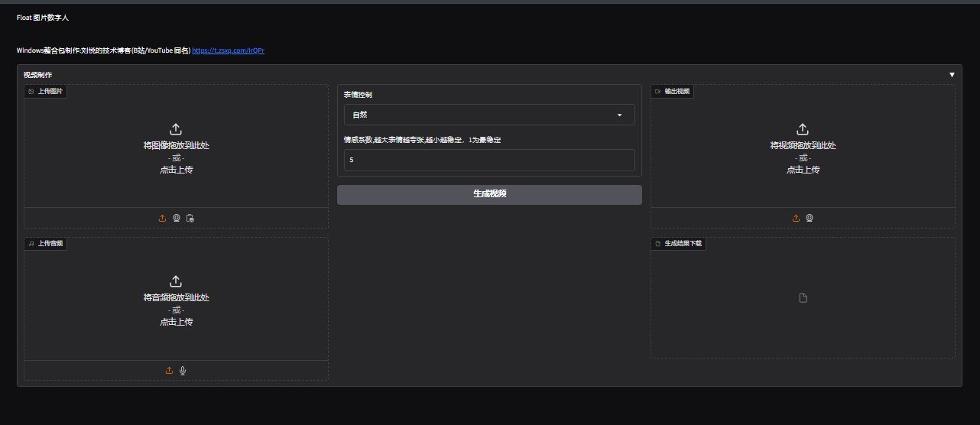The width and height of the screenshot is (980, 425).
Task: Click 点击上传 text in the video panel
Action: pyautogui.click(x=803, y=170)
